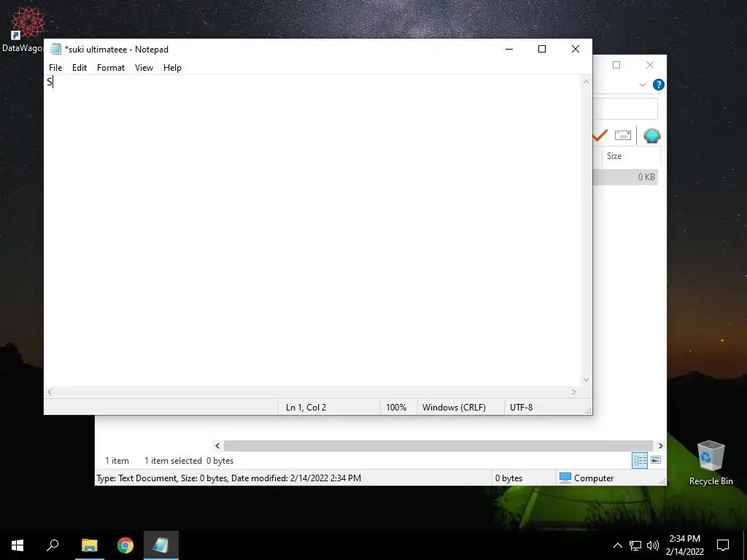Click the '1 item' status text
The height and width of the screenshot is (560, 747).
click(x=117, y=461)
